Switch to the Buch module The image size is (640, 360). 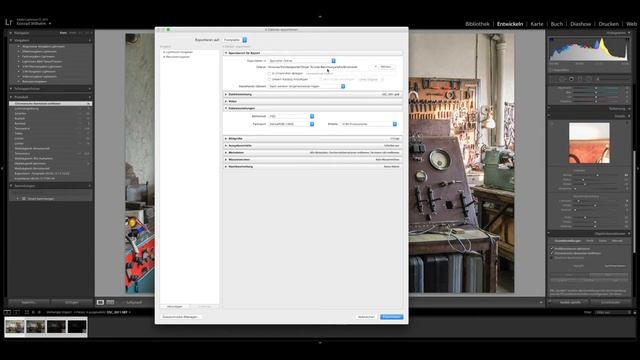(x=557, y=24)
